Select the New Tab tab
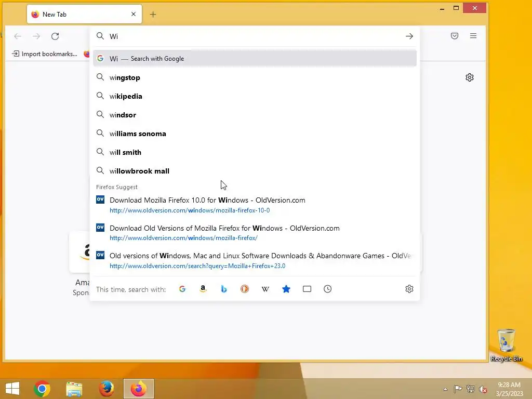The width and height of the screenshot is (532, 399). [x=84, y=14]
